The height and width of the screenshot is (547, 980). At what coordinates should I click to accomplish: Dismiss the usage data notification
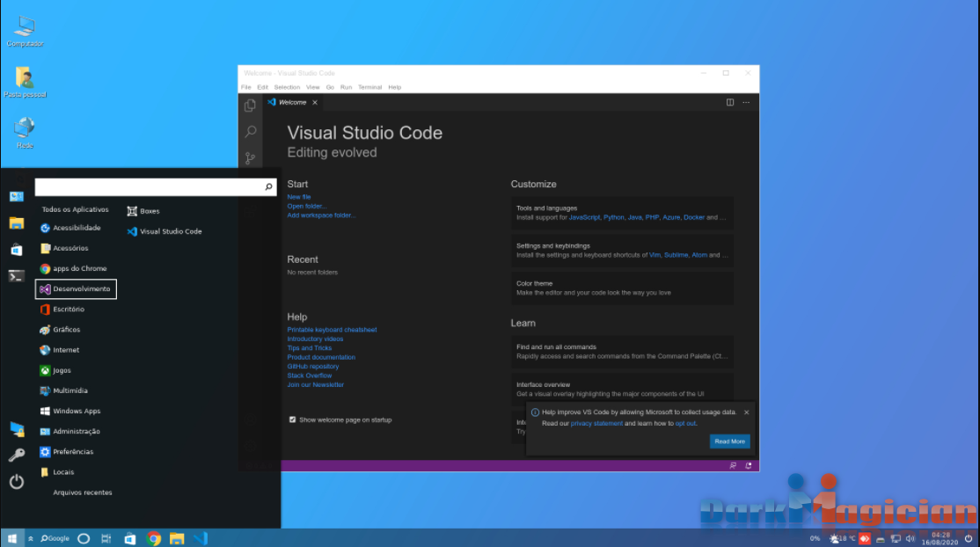[746, 412]
